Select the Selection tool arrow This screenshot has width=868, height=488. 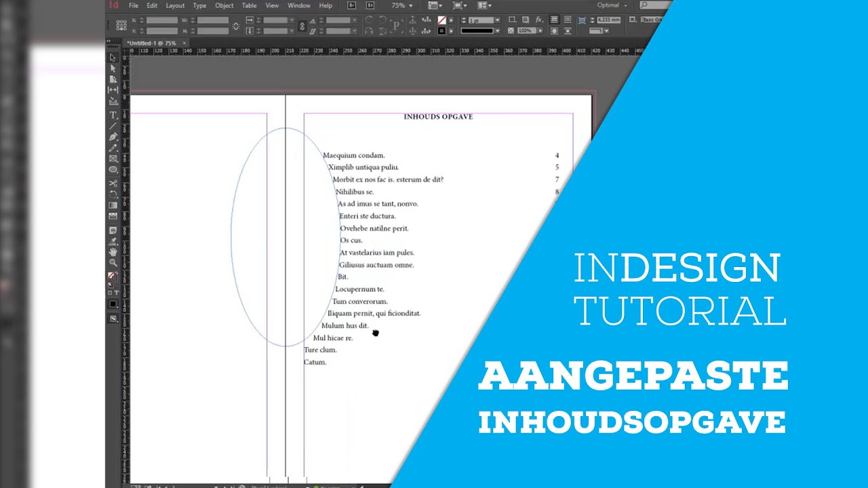pyautogui.click(x=113, y=58)
